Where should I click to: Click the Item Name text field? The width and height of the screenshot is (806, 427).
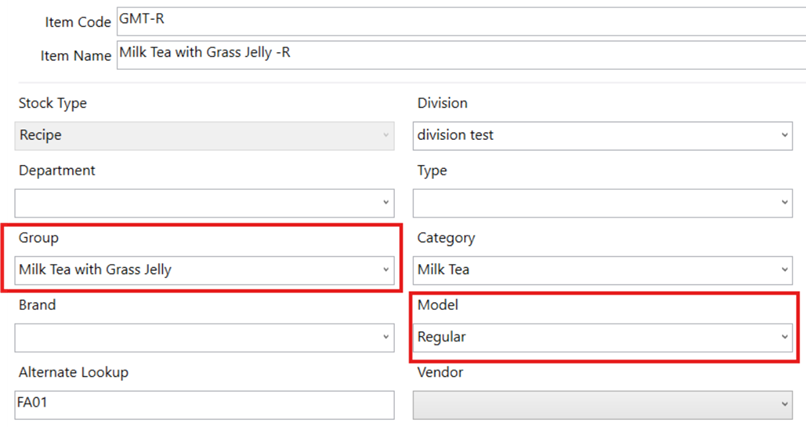[460, 54]
